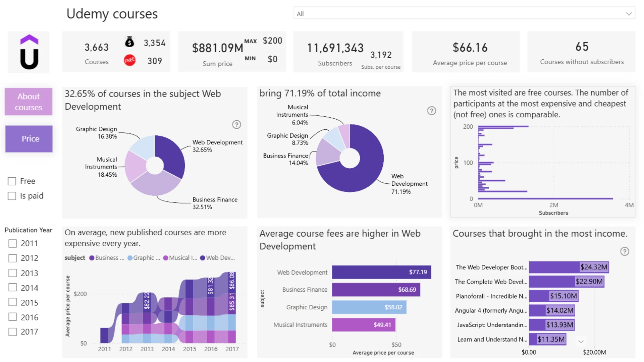Switch to the About courses page
The image size is (644, 362).
pos(29,102)
